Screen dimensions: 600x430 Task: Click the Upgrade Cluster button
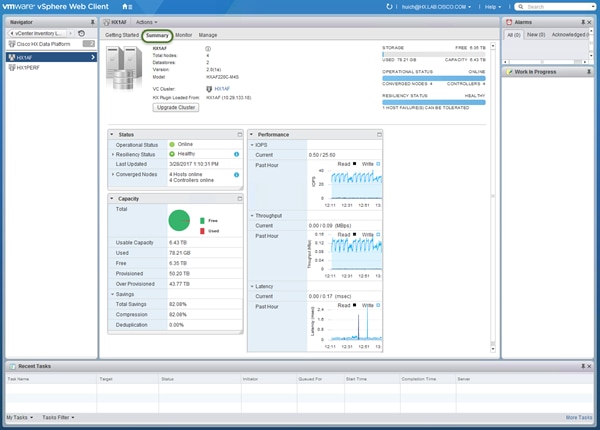tap(176, 108)
